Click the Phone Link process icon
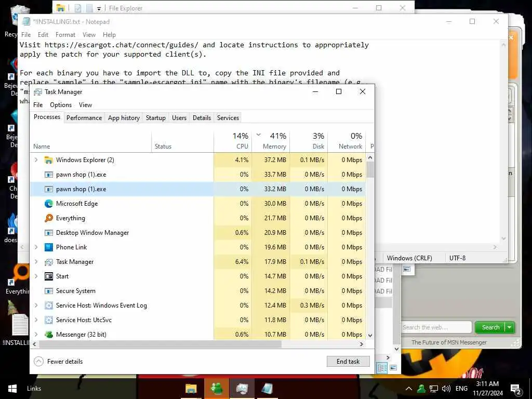Screen dimensions: 532x399 (49, 247)
